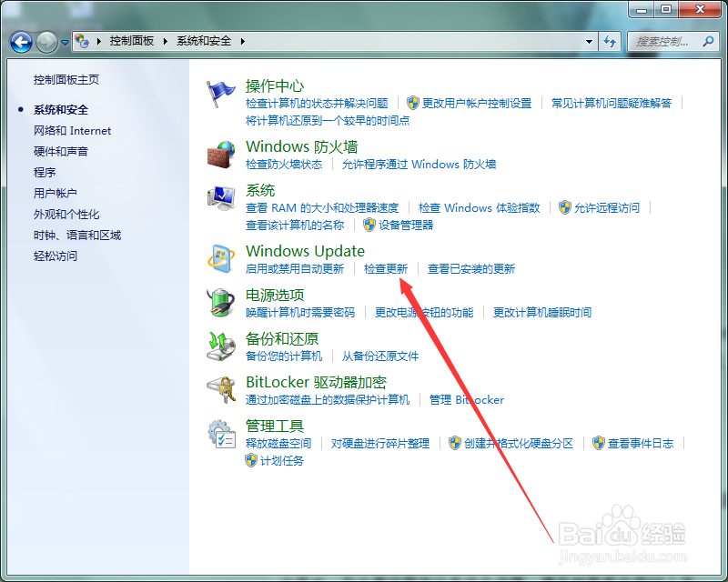Click 检查更新 under Windows Update
Screen dimensions: 728x582
(x=386, y=269)
